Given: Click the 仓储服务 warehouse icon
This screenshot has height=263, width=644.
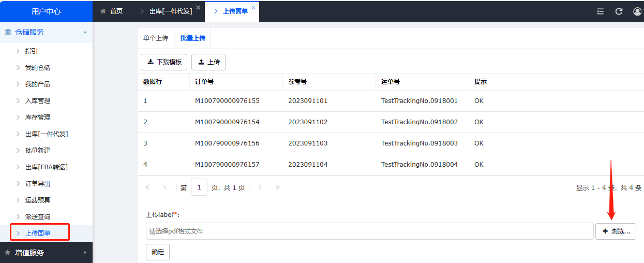Looking at the screenshot, I should 8,32.
